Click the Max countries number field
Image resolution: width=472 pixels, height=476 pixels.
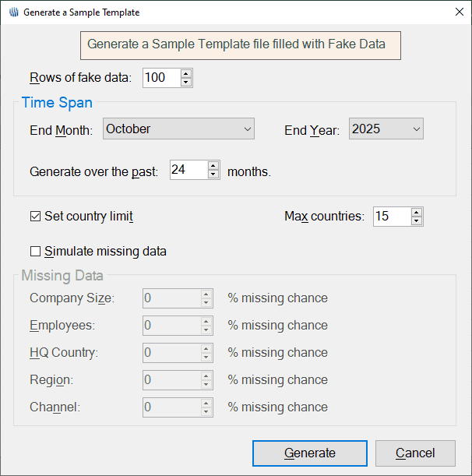391,217
